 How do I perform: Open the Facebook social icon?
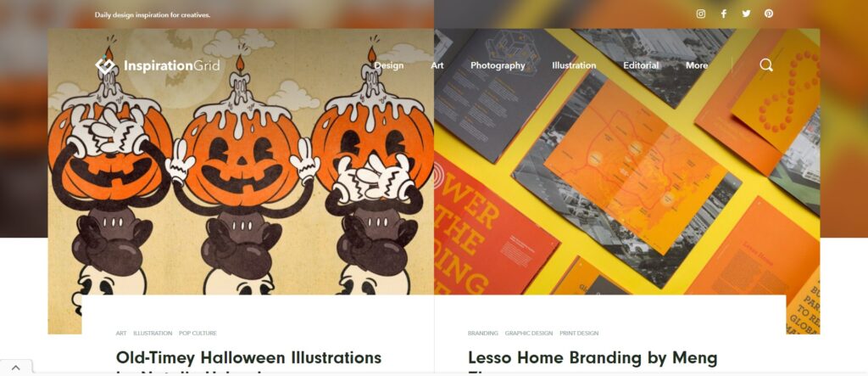[724, 14]
